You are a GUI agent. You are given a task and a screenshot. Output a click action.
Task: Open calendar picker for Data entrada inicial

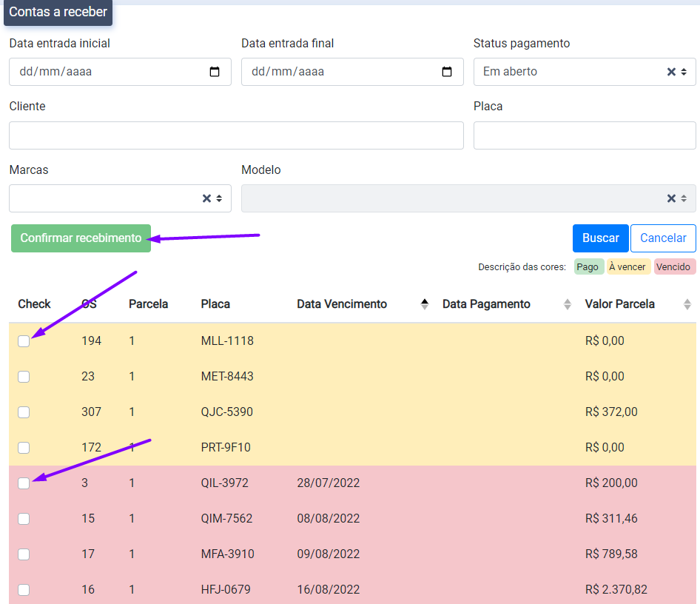tap(215, 72)
